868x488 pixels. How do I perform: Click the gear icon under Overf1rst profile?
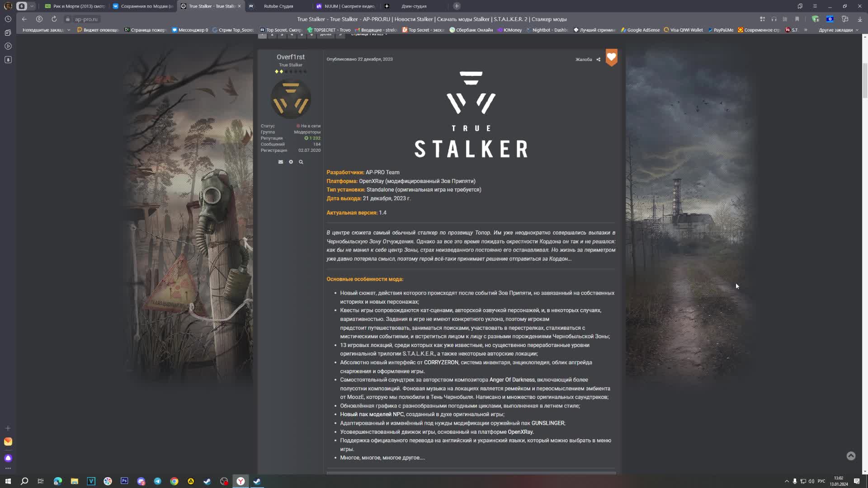point(291,162)
